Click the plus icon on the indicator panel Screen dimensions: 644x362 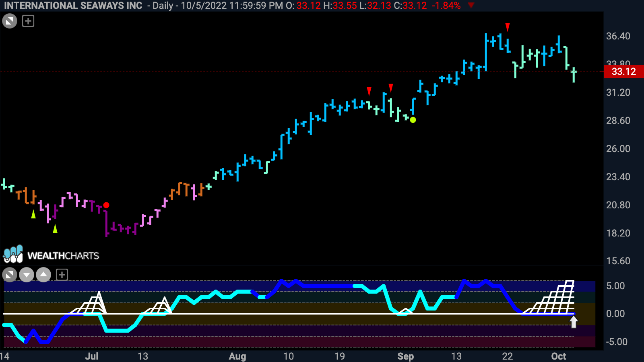pyautogui.click(x=62, y=275)
